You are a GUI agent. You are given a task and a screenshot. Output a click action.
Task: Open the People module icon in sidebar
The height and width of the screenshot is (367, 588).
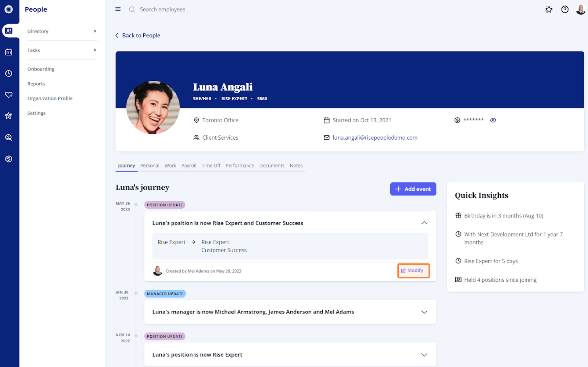pos(9,31)
